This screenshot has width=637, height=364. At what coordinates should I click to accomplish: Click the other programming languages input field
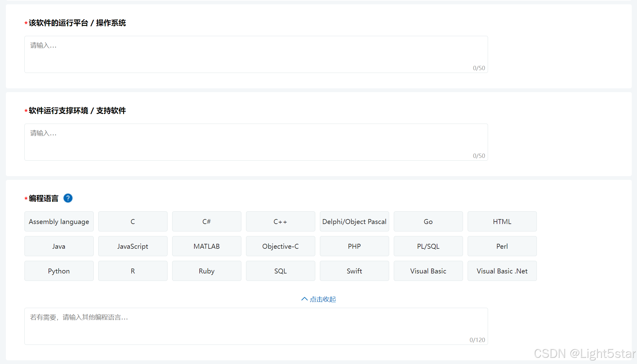coord(256,326)
